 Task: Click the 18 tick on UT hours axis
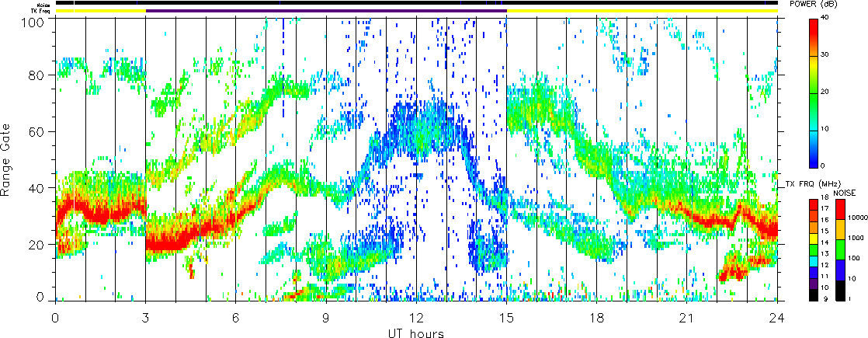[x=597, y=318]
